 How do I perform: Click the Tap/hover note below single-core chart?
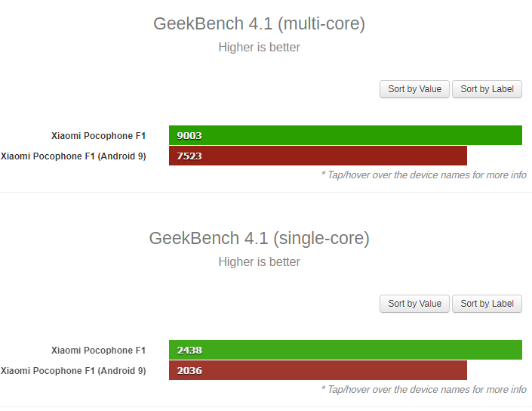pos(424,389)
